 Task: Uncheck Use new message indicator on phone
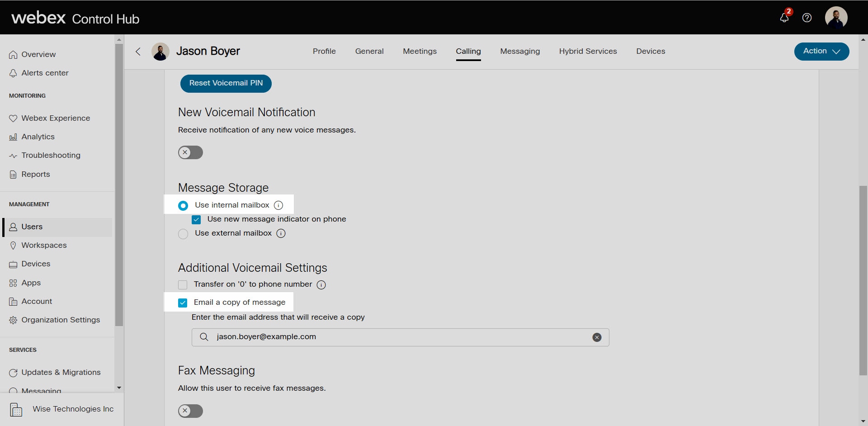[x=196, y=219]
